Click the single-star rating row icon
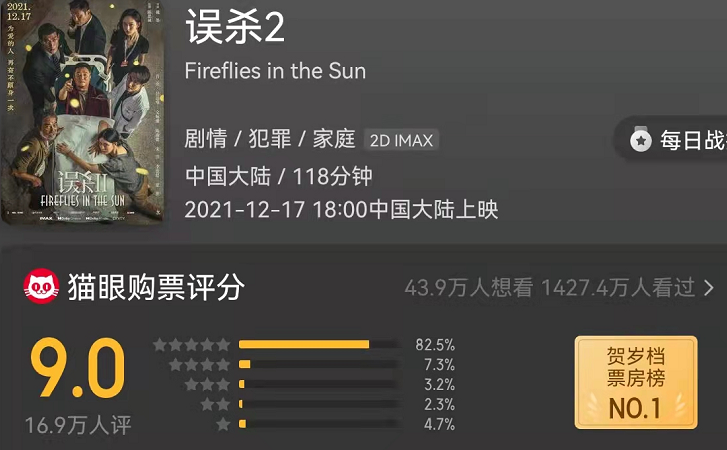 pyautogui.click(x=223, y=424)
